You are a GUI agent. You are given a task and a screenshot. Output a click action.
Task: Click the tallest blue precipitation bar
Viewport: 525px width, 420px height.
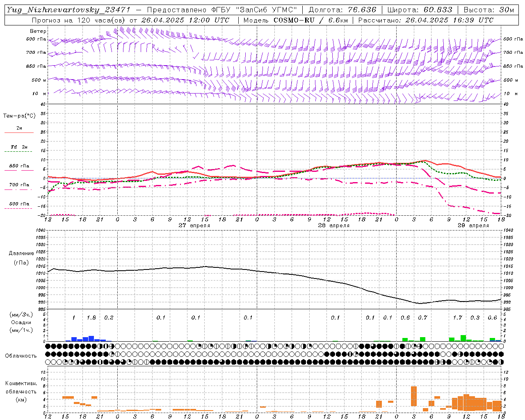tap(91, 339)
